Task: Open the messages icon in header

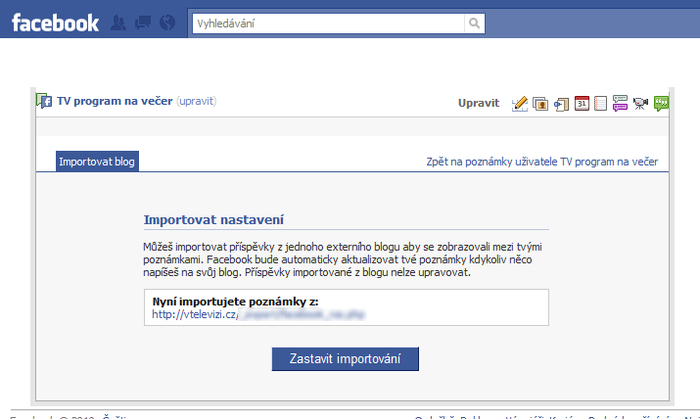Action: 143,23
